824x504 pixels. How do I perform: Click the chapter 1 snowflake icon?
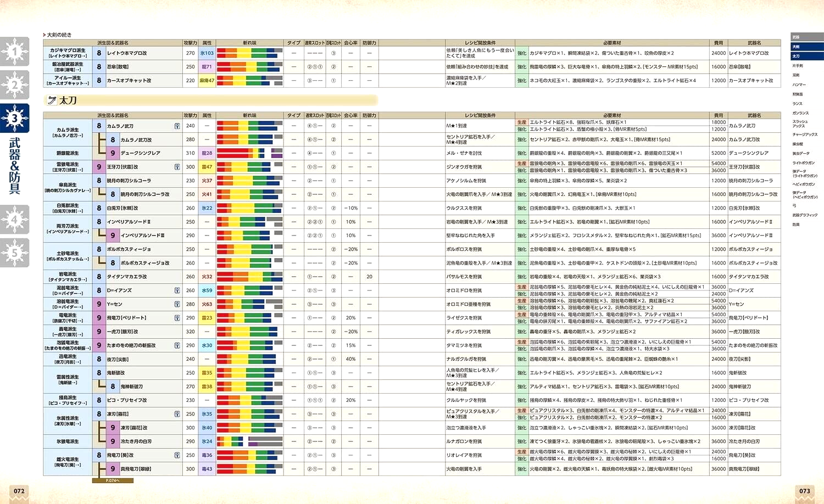coord(15,52)
